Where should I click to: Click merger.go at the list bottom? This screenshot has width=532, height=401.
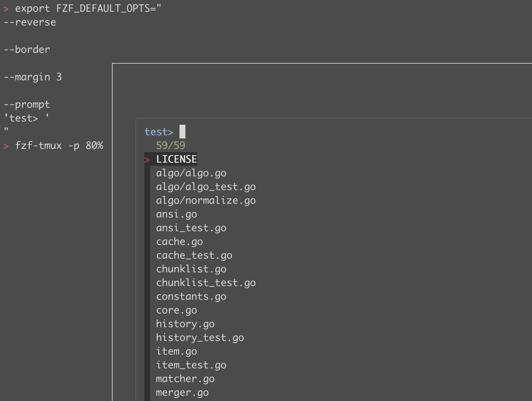pos(182,392)
